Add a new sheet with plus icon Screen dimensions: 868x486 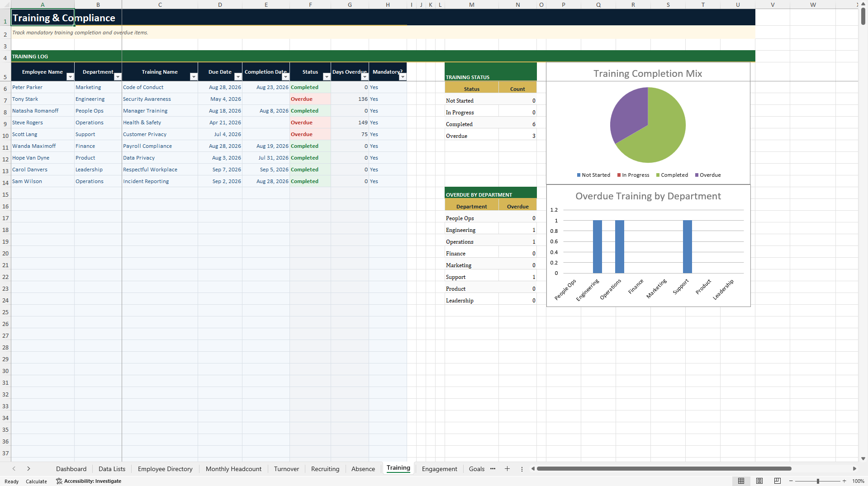click(507, 469)
